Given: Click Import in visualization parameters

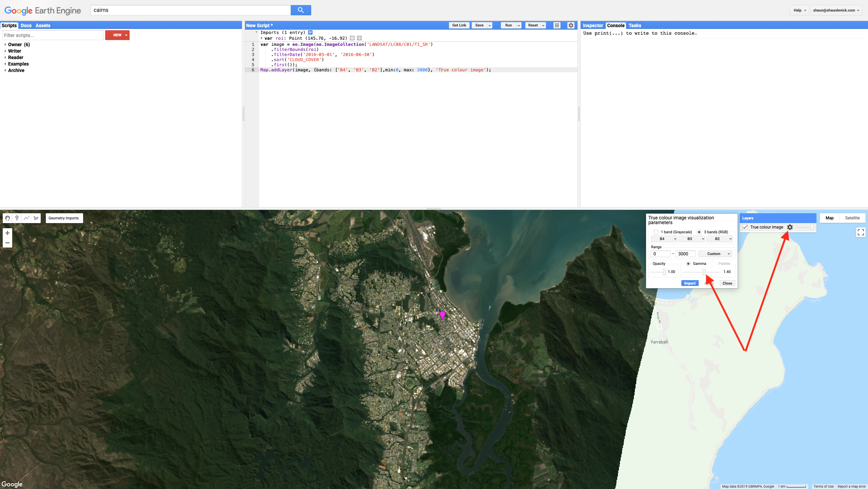Looking at the screenshot, I should click(x=690, y=283).
